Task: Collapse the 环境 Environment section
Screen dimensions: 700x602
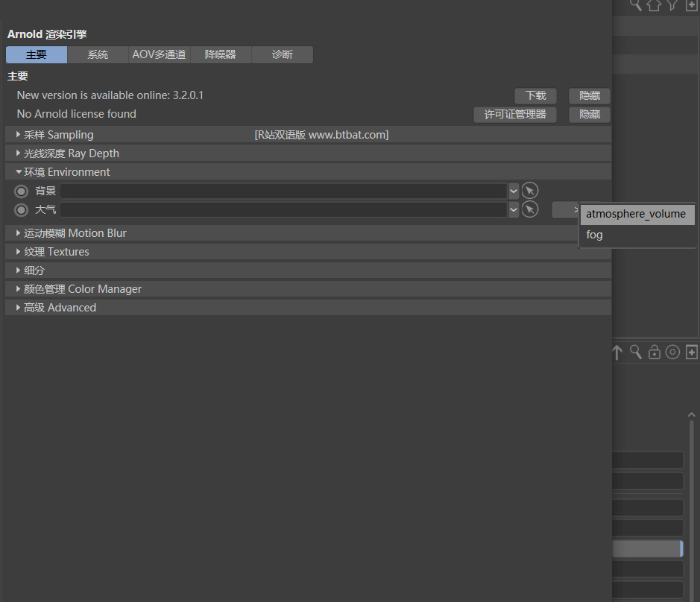Action: coord(308,172)
